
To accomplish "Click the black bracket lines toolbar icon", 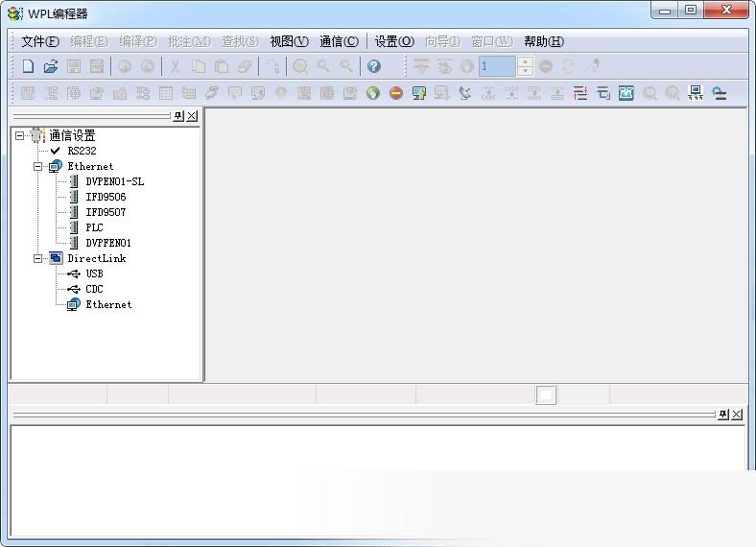I will click(603, 93).
